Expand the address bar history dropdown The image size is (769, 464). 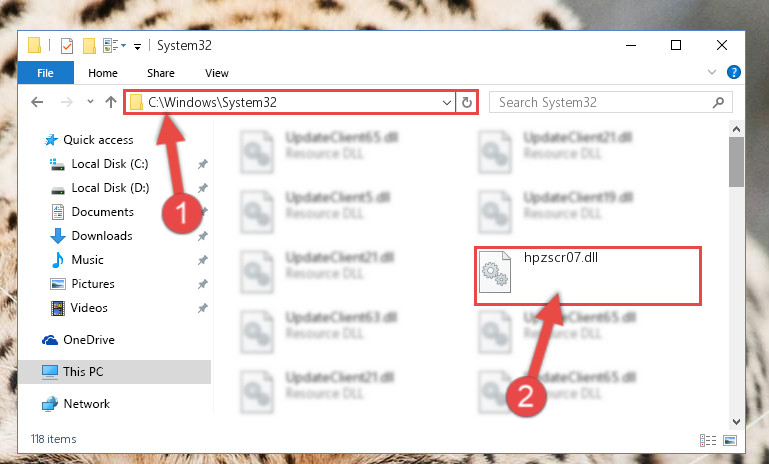coord(447,103)
